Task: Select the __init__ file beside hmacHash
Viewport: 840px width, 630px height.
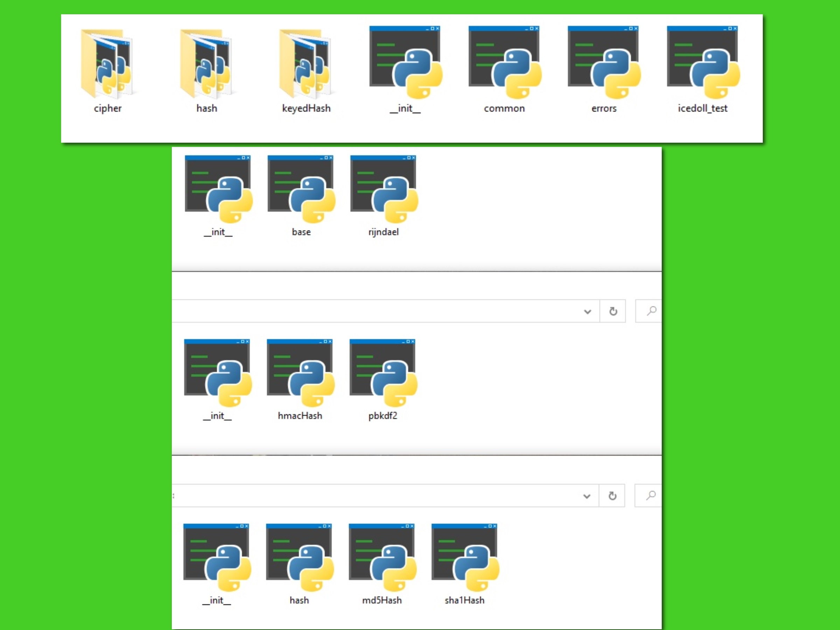Action: pyautogui.click(x=218, y=373)
